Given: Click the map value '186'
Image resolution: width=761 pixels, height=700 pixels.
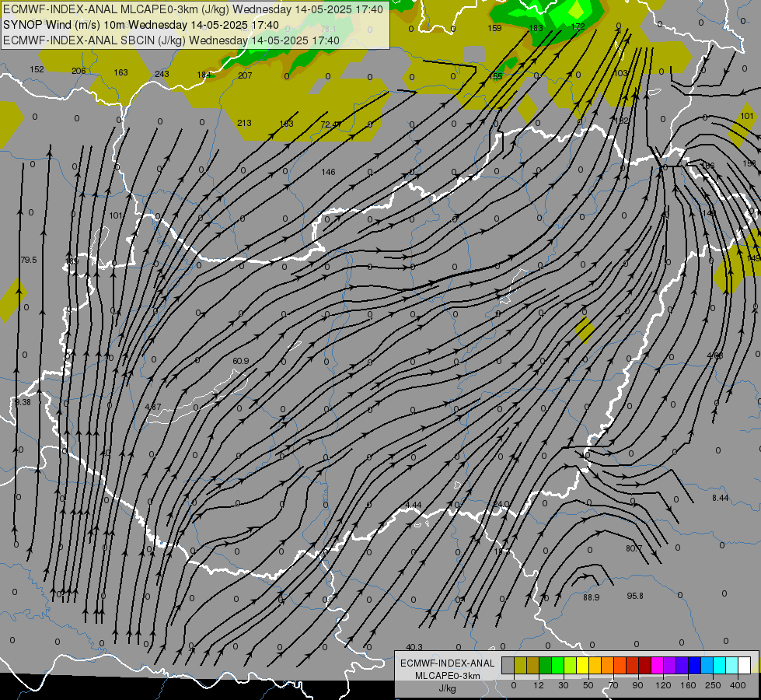Looking at the screenshot, I should click(x=707, y=166).
